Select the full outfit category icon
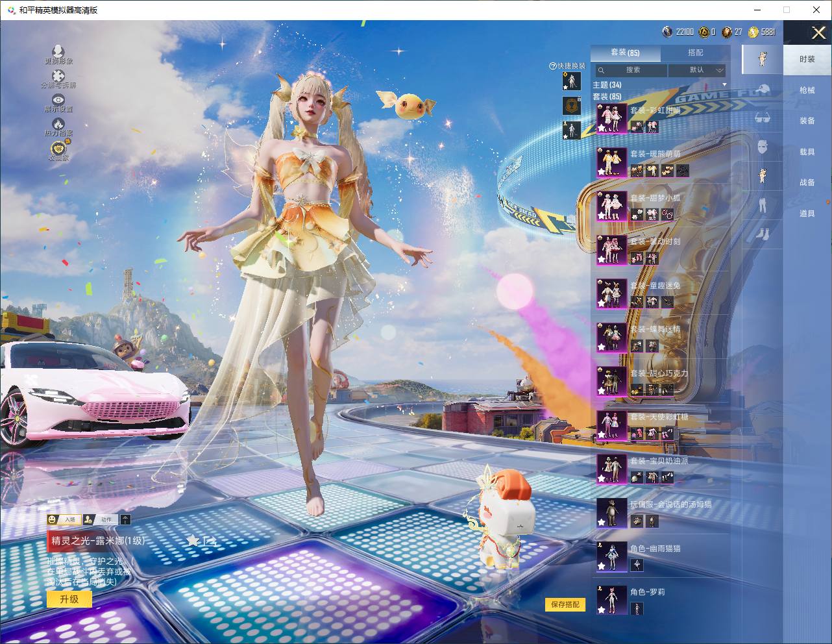The image size is (832, 644). [763, 59]
